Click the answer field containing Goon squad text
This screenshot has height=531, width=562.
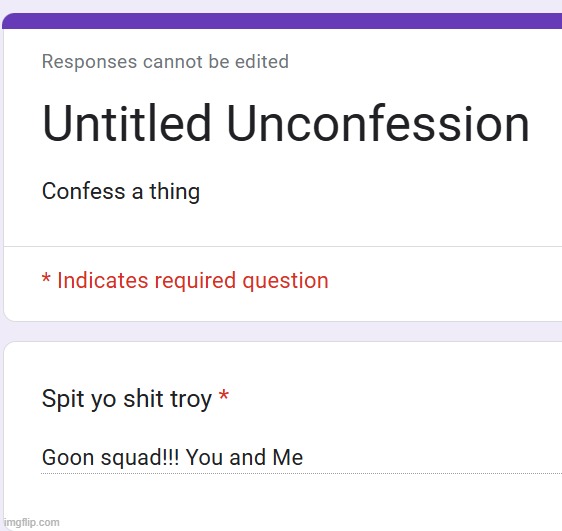click(301, 458)
